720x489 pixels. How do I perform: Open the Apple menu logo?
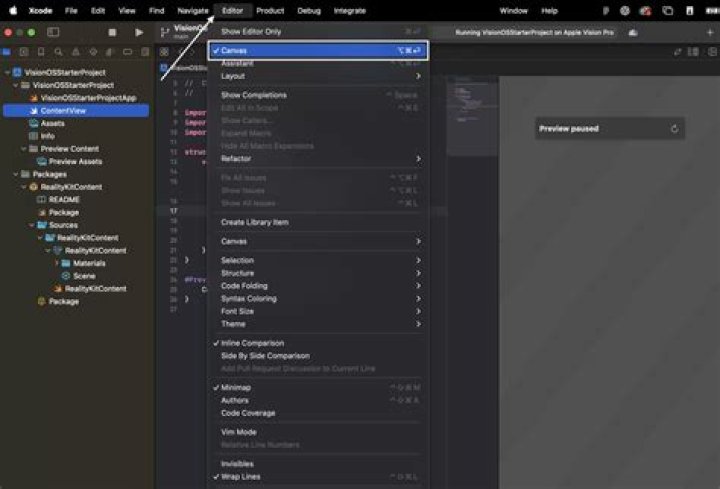[13, 11]
